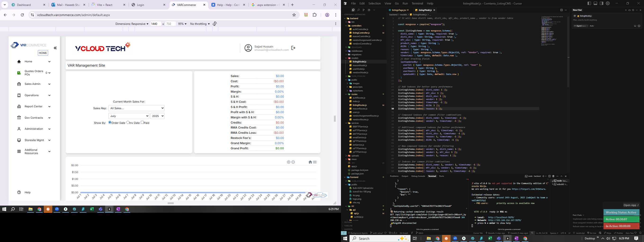Open the chart hamburger menu icon
644x242 pixels.
click(x=315, y=162)
